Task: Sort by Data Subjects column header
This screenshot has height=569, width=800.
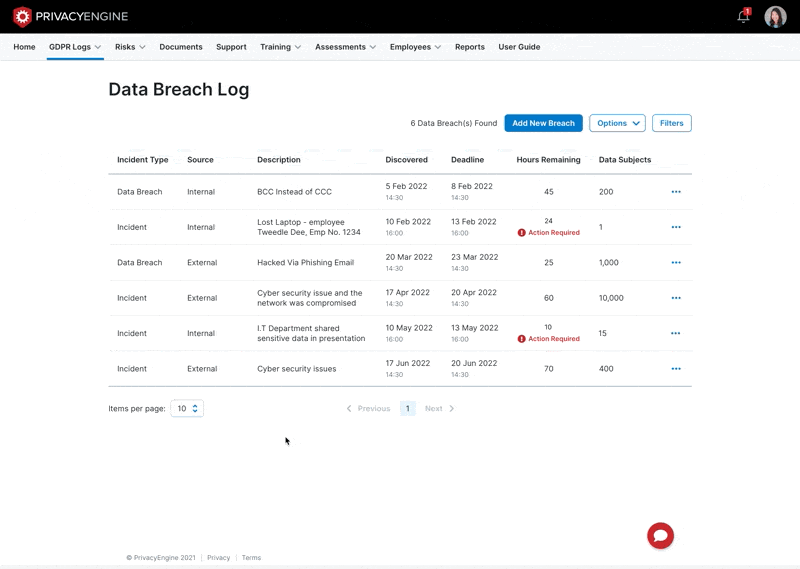Action: click(625, 160)
